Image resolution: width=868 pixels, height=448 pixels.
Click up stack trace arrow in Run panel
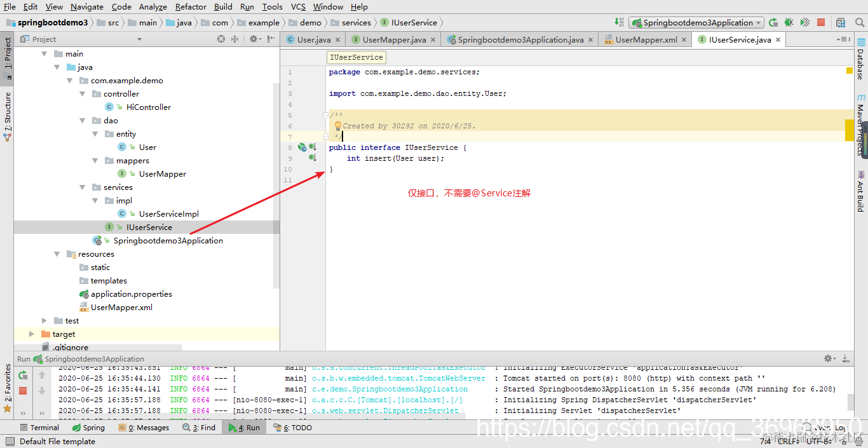(42, 376)
